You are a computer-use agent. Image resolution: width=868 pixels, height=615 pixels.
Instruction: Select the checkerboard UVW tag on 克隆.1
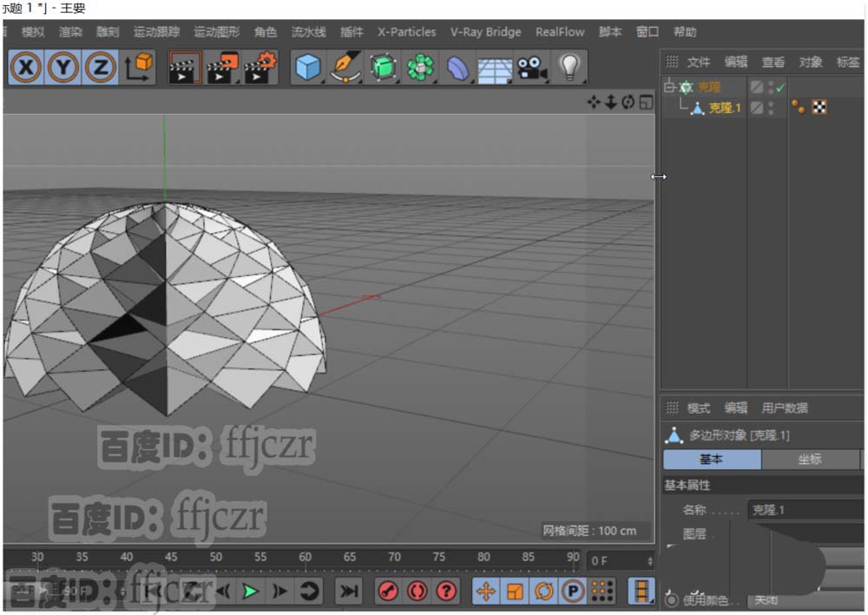coord(819,107)
